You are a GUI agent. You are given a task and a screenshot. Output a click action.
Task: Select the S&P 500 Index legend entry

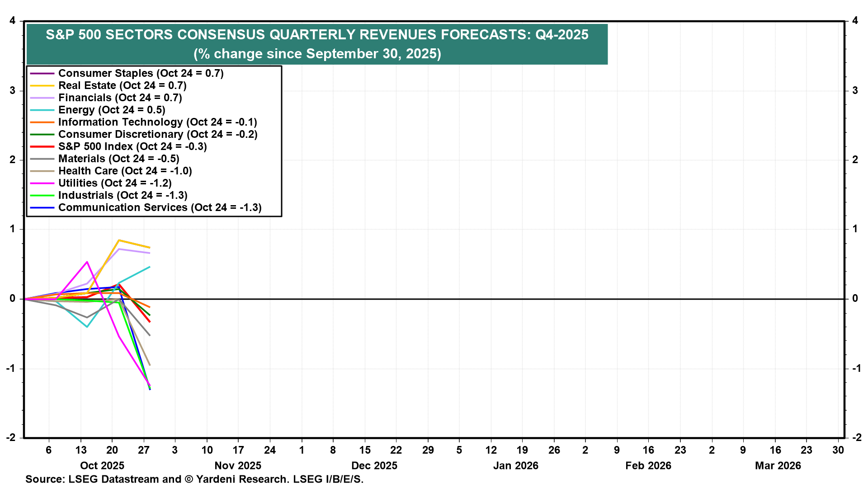pyautogui.click(x=132, y=146)
